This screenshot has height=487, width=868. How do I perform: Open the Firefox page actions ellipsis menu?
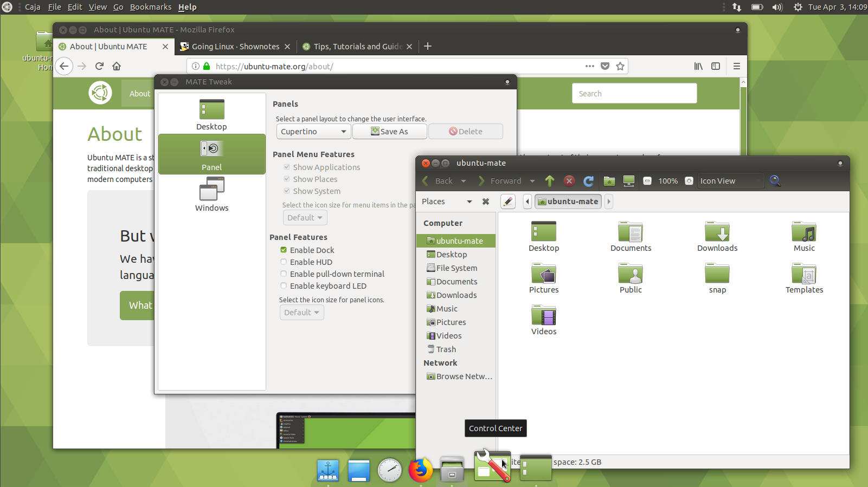pyautogui.click(x=590, y=66)
